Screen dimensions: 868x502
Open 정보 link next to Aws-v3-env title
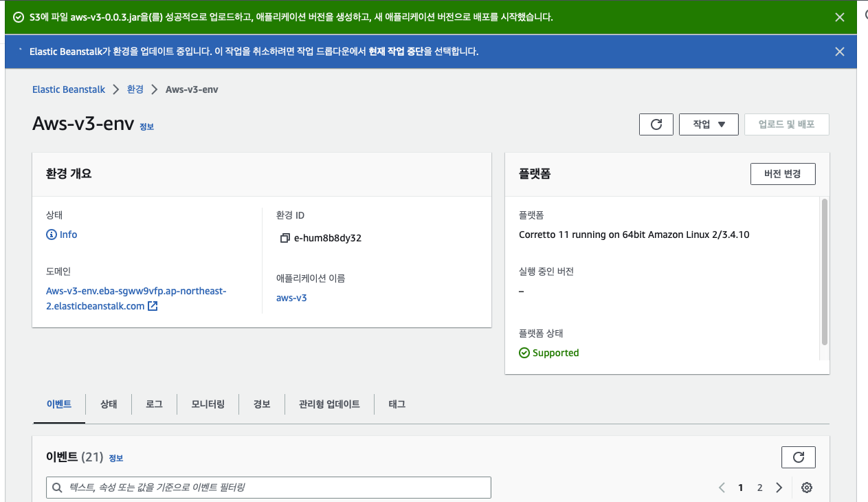click(147, 127)
